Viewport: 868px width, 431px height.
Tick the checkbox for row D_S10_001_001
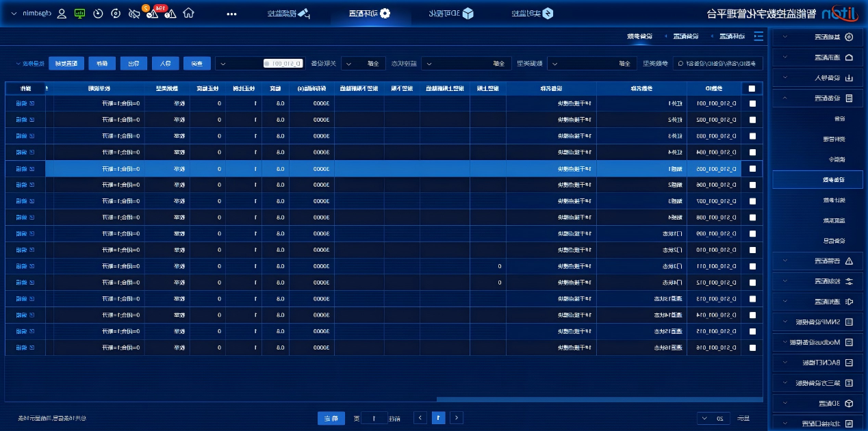[x=753, y=103]
